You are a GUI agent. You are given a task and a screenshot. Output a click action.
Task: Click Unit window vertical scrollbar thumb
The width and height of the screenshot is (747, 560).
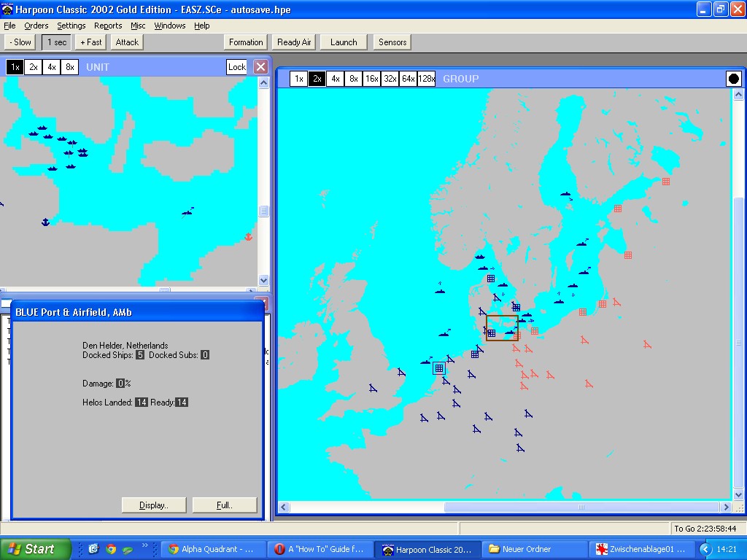click(x=264, y=211)
